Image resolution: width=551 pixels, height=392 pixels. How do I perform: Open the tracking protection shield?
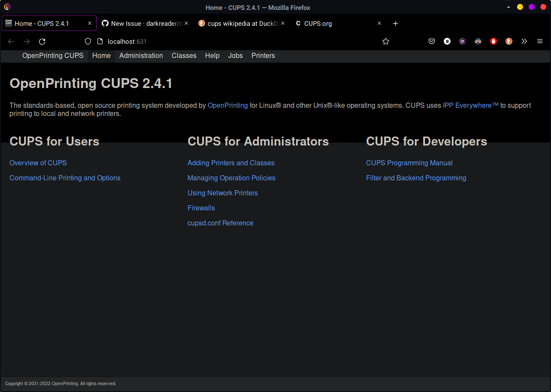88,41
